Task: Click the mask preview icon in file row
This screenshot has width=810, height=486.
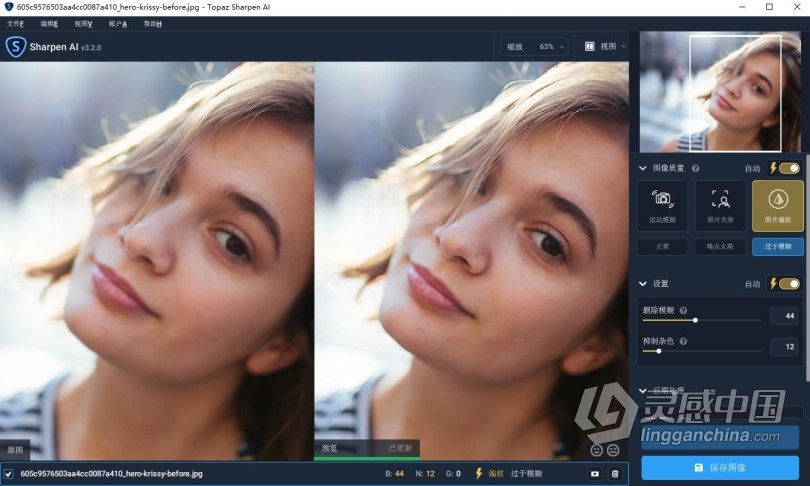Action: [x=595, y=474]
